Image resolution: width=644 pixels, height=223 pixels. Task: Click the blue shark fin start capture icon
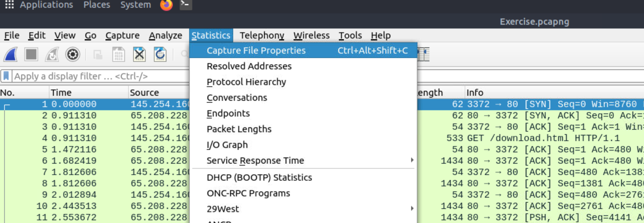[10, 54]
